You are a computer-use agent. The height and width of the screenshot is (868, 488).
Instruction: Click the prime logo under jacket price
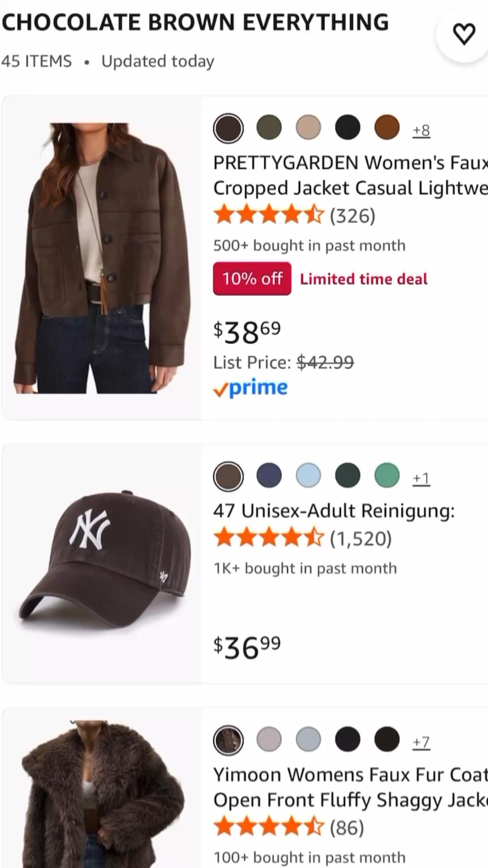pos(251,388)
